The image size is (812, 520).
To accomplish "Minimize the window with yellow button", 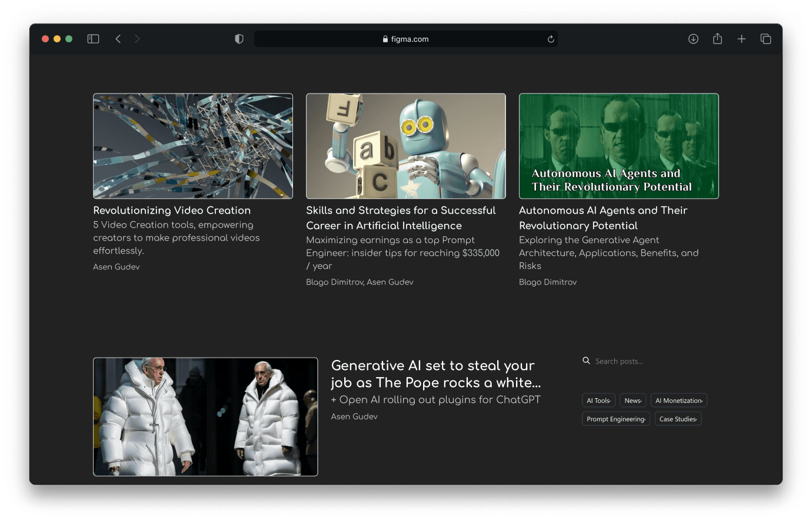I will tap(57, 39).
